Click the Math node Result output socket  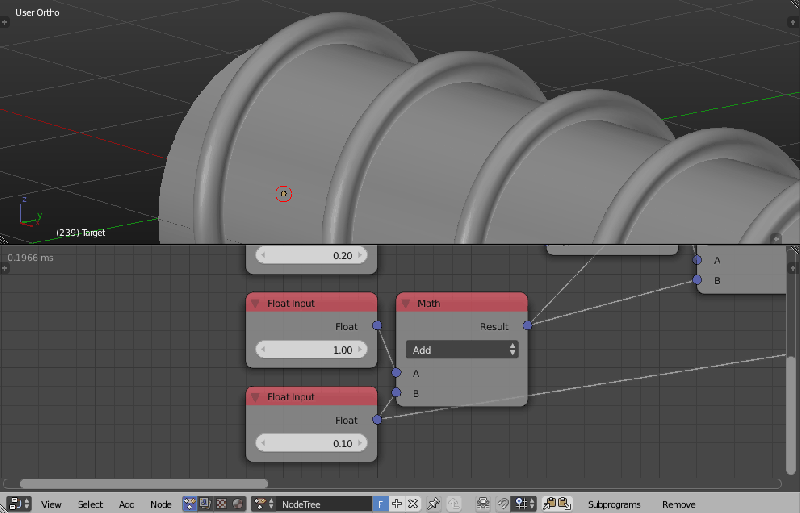pyautogui.click(x=527, y=325)
